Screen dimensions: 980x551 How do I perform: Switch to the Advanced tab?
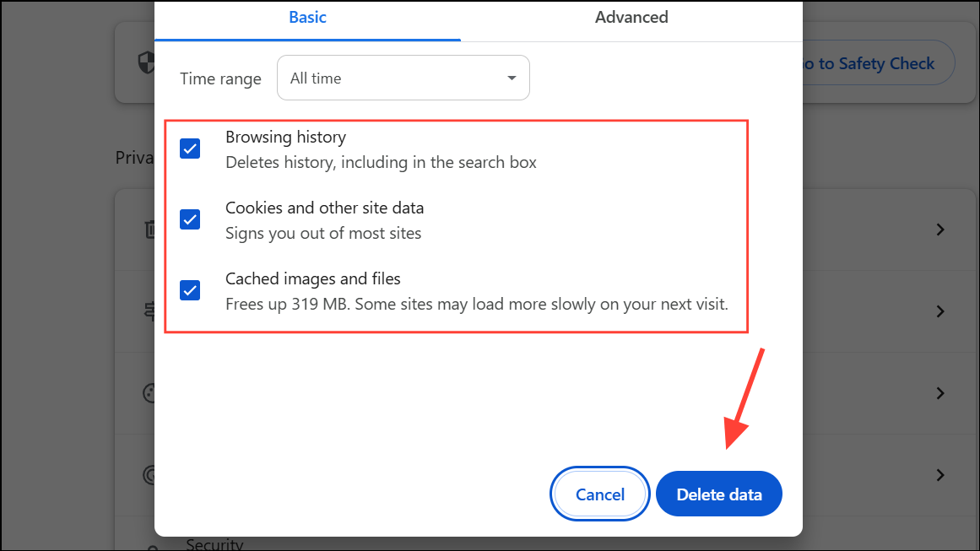631,17
